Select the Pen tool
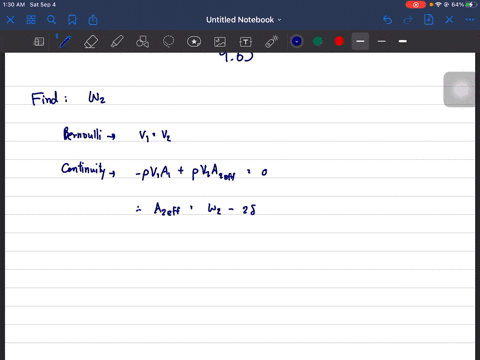Image resolution: width=480 pixels, height=360 pixels. coord(65,42)
